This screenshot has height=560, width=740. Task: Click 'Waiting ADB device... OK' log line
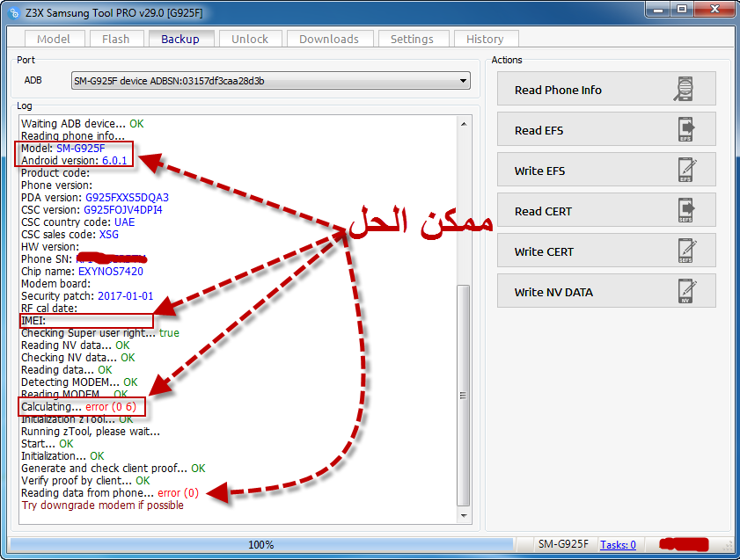coord(83,123)
